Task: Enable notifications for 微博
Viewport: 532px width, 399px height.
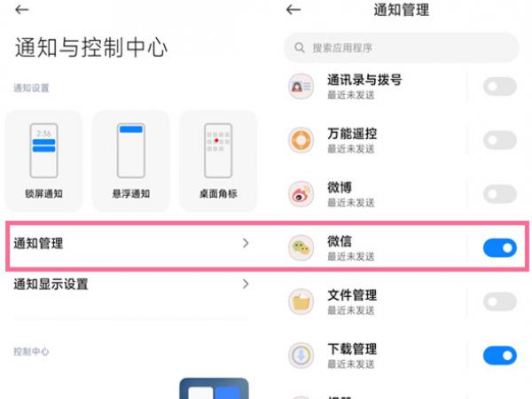Action: pos(500,194)
